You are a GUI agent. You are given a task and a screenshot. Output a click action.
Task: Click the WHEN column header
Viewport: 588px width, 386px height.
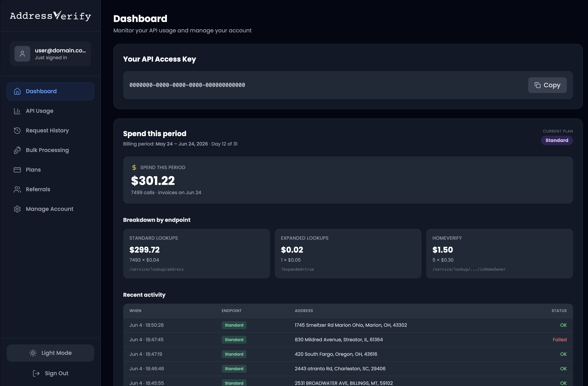(135, 311)
